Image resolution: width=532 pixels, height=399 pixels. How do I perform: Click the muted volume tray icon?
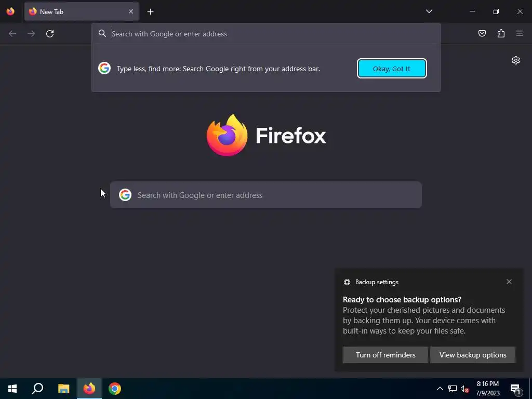464,389
